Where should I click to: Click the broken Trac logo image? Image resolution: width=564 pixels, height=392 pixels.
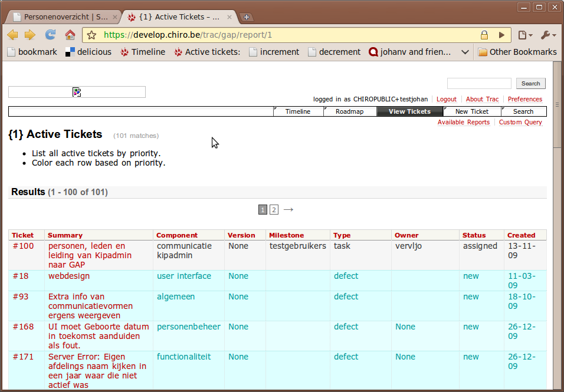77,92
